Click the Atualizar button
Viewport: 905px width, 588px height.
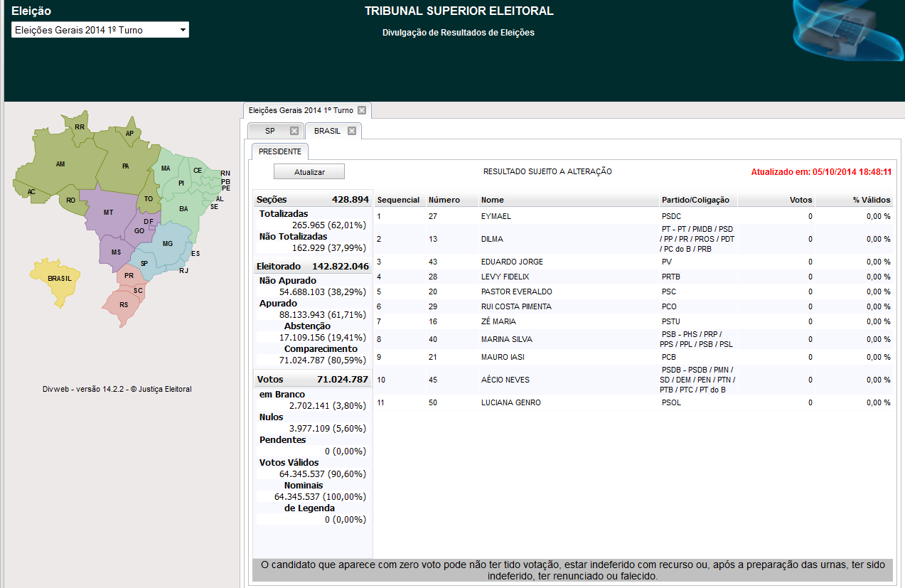(x=309, y=172)
